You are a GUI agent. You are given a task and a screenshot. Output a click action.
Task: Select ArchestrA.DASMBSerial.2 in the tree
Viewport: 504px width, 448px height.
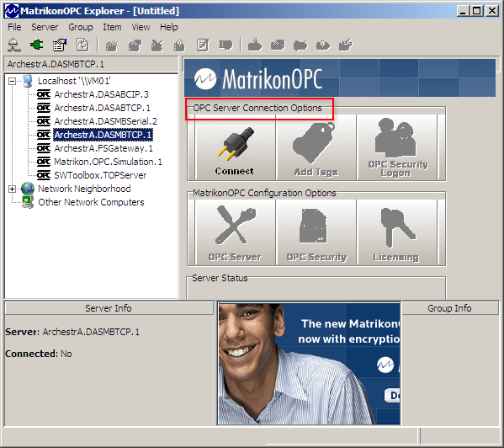coord(105,121)
